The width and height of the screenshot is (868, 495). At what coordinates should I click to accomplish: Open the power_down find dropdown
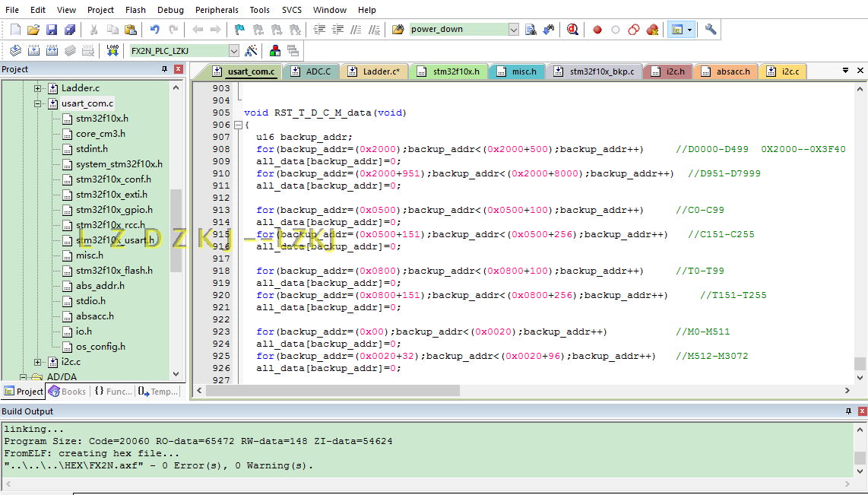click(x=513, y=30)
